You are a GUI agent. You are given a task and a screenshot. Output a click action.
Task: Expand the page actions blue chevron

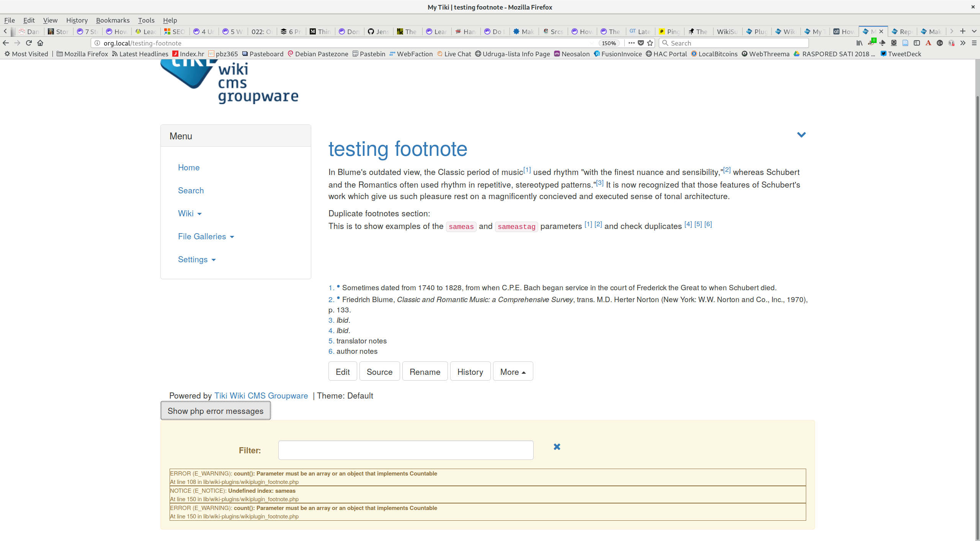point(801,135)
